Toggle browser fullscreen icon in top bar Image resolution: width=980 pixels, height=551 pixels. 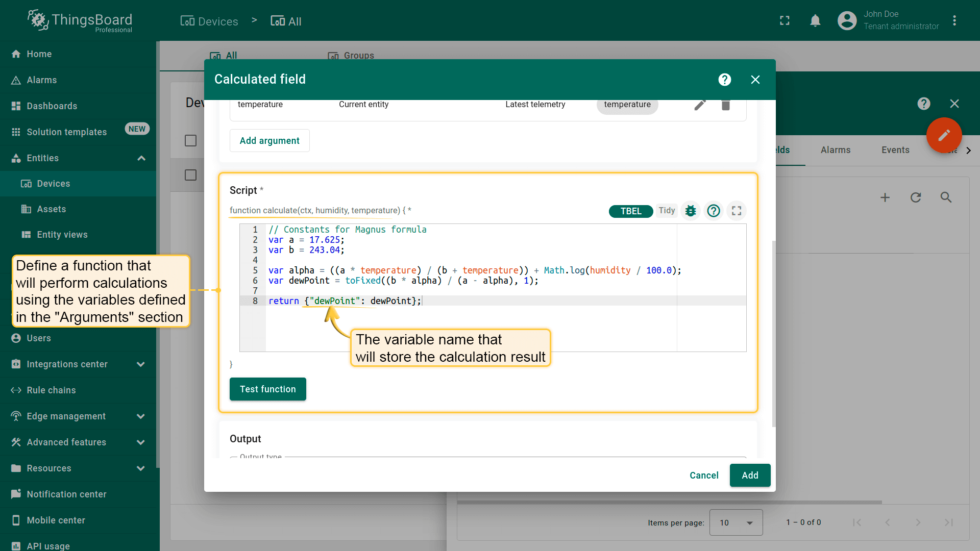(x=785, y=21)
